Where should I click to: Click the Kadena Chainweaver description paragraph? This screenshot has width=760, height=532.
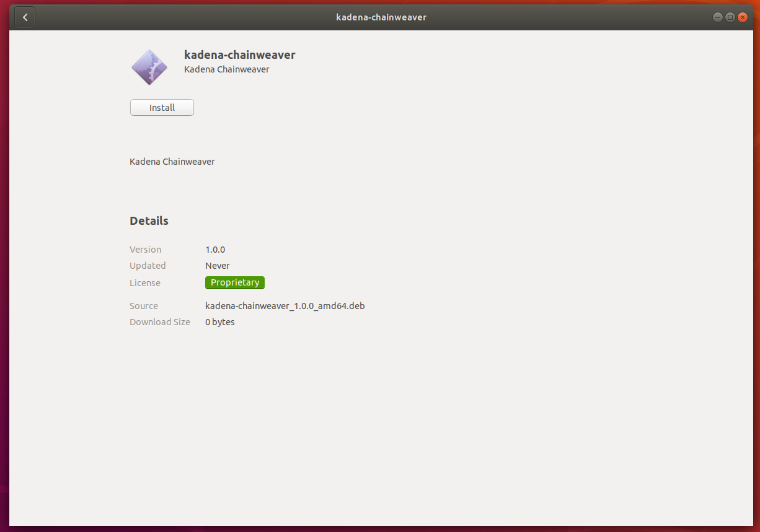click(172, 162)
